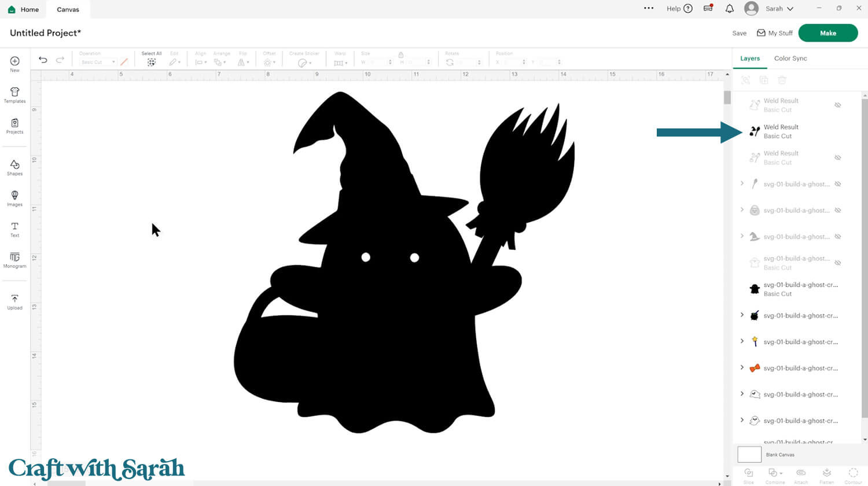
Task: Expand the magic wand layer group
Action: click(x=742, y=341)
